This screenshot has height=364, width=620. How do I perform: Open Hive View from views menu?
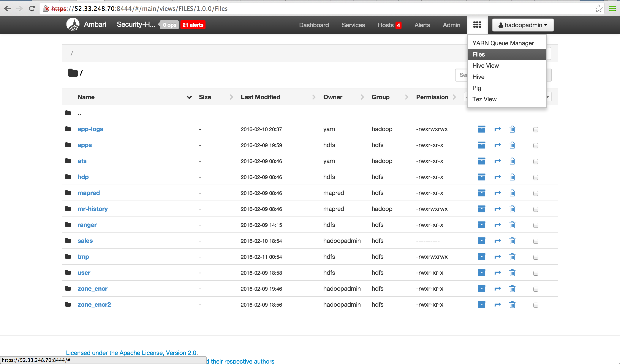[507, 66]
